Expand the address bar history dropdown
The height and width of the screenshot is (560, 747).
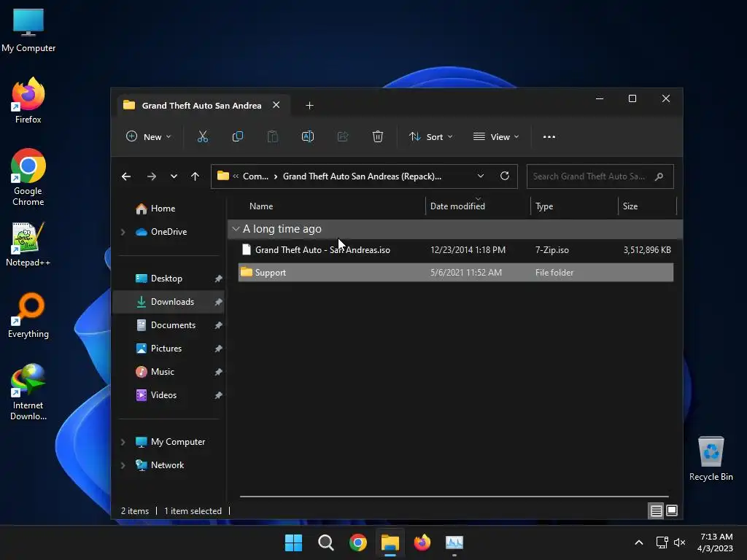[481, 176]
